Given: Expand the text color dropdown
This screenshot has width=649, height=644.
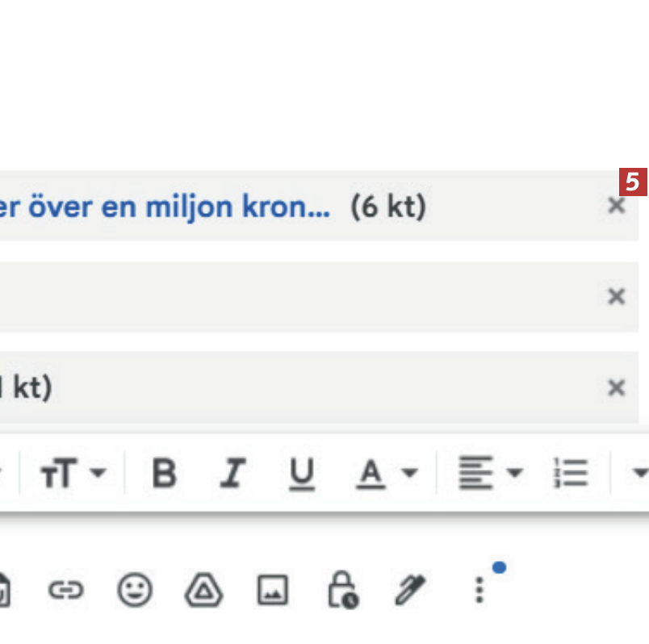Looking at the screenshot, I should 386,473.
